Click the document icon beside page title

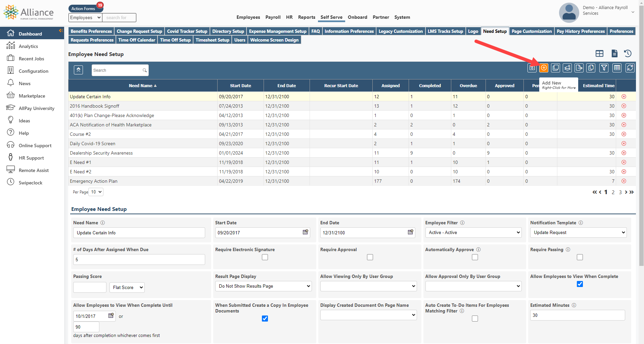pyautogui.click(x=614, y=53)
